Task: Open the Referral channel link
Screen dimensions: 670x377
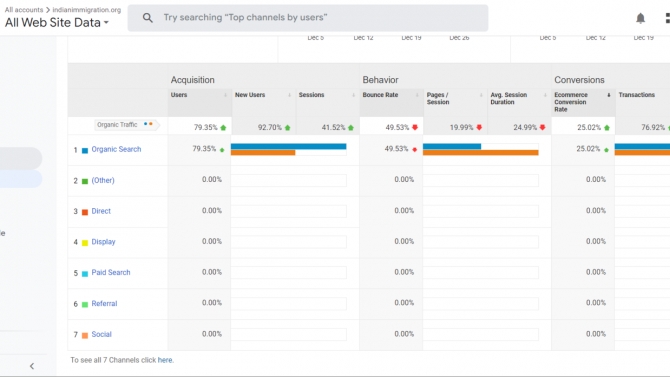Action: point(104,303)
